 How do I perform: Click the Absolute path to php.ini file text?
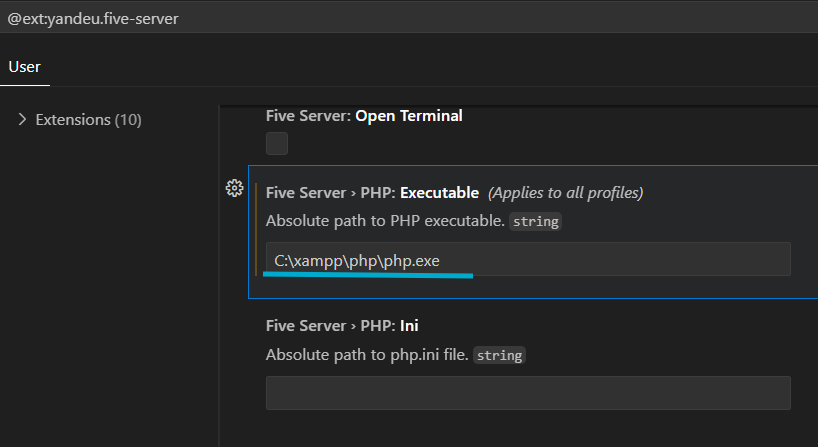click(367, 355)
